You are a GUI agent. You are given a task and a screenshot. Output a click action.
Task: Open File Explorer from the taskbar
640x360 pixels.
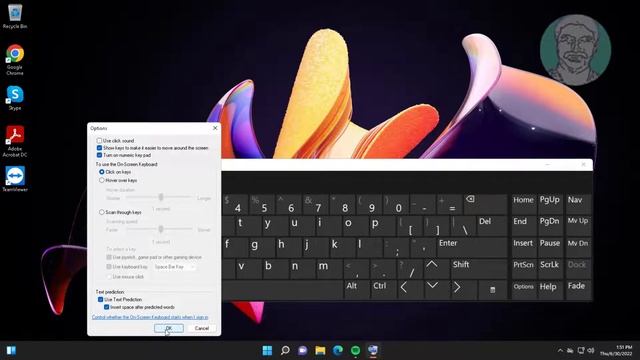click(320, 350)
